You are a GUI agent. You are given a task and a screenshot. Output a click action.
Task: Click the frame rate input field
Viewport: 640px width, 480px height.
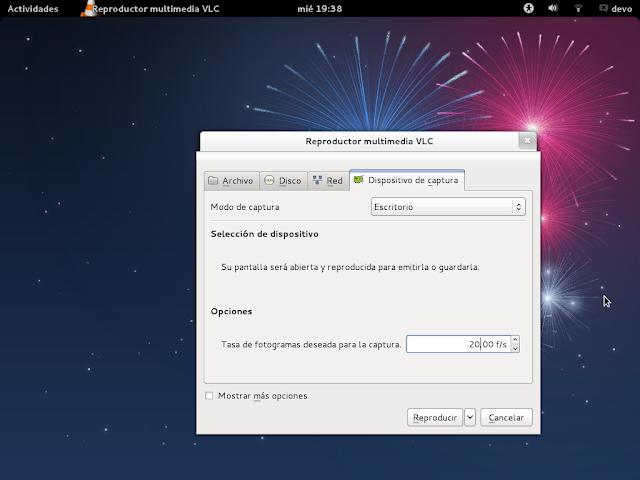tap(458, 344)
